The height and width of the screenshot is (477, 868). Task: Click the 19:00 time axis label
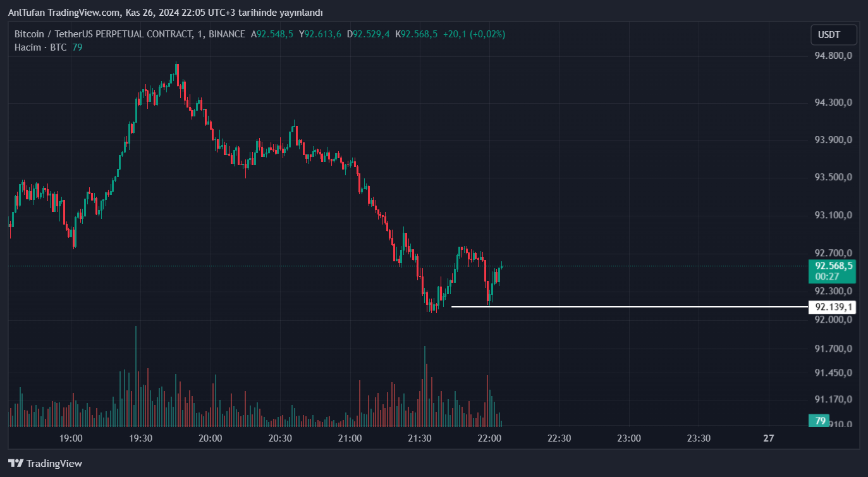click(x=71, y=438)
